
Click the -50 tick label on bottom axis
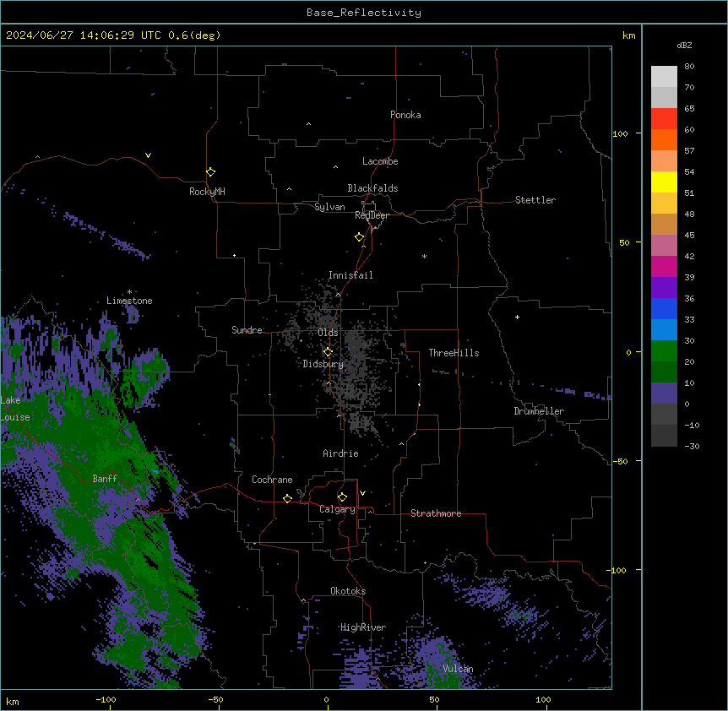click(215, 699)
